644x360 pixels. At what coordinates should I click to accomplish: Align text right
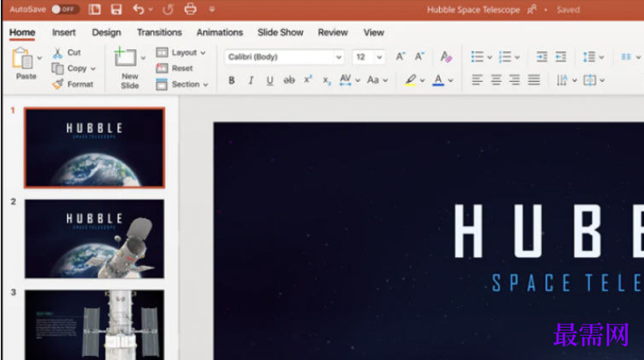514,80
